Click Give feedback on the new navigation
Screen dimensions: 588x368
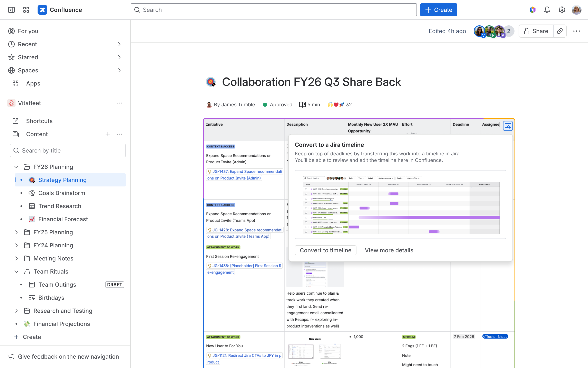pyautogui.click(x=68, y=357)
